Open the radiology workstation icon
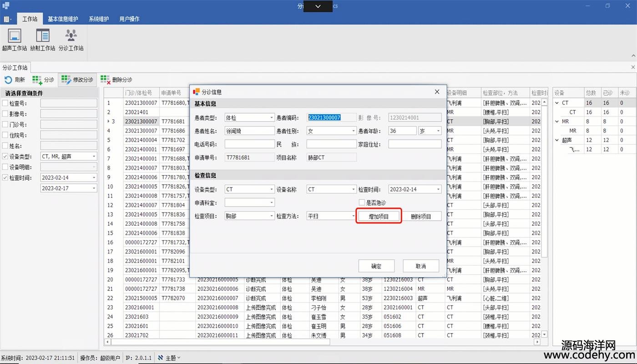The height and width of the screenshot is (364, 637). click(43, 36)
